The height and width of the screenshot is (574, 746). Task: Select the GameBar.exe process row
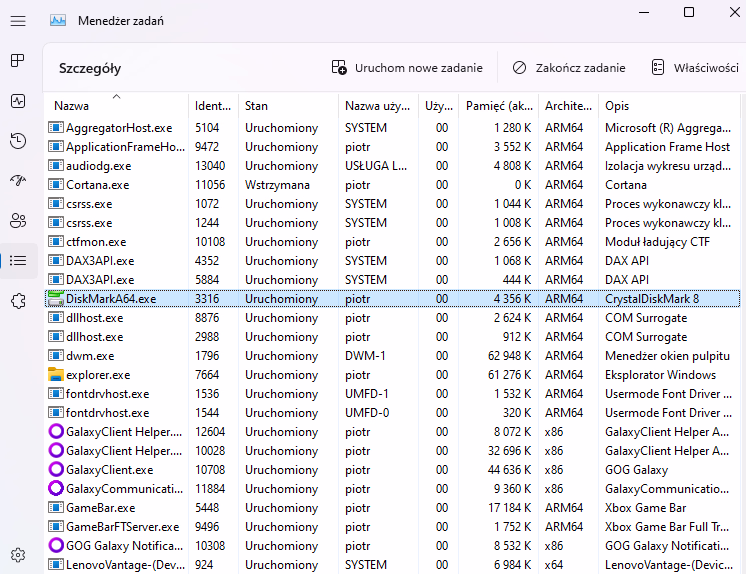click(x=99, y=508)
